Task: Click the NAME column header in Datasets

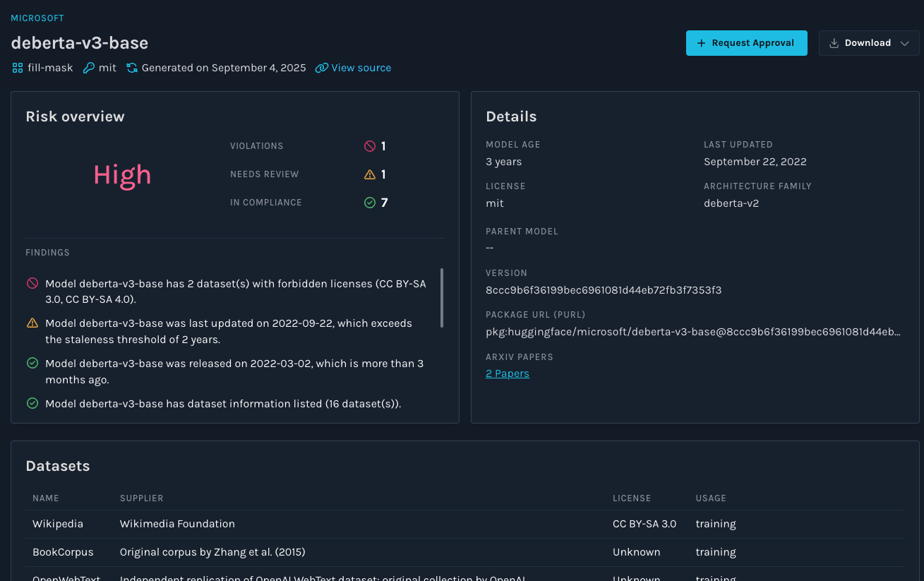Action: pos(46,498)
